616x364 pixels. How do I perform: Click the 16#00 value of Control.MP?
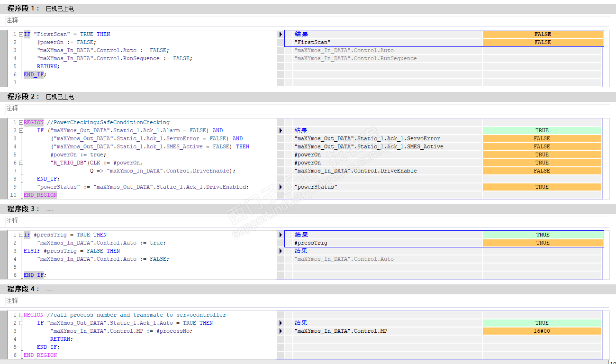point(542,331)
